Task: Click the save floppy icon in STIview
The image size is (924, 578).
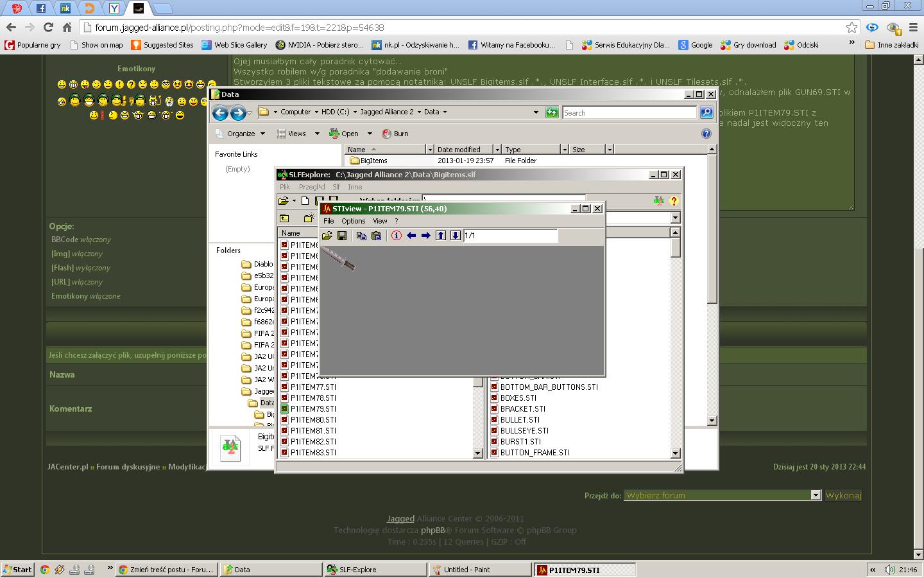Action: pyautogui.click(x=342, y=236)
